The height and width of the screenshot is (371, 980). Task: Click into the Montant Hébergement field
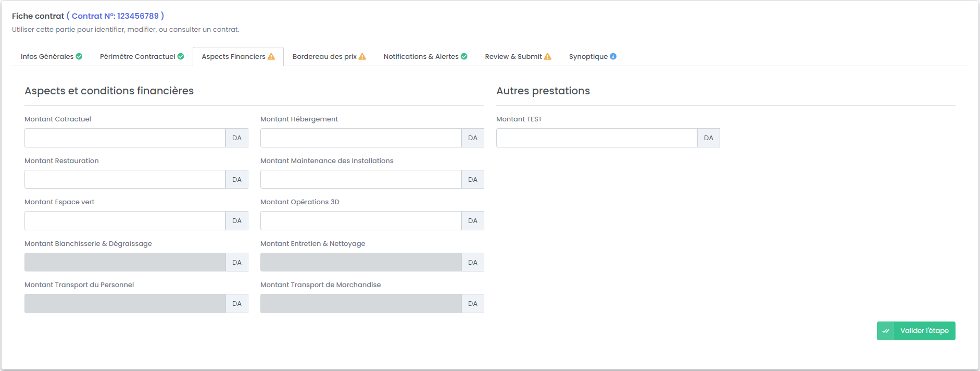[361, 138]
